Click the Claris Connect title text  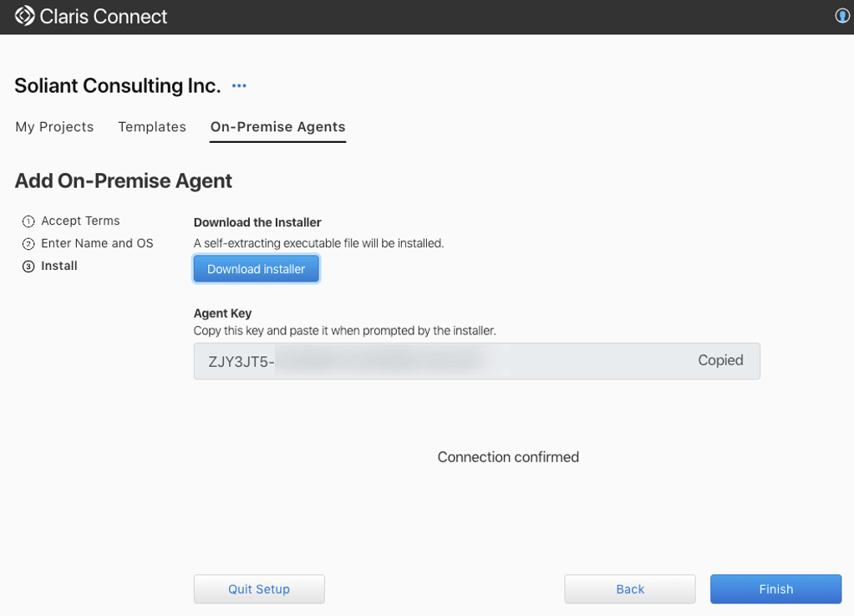(104, 17)
